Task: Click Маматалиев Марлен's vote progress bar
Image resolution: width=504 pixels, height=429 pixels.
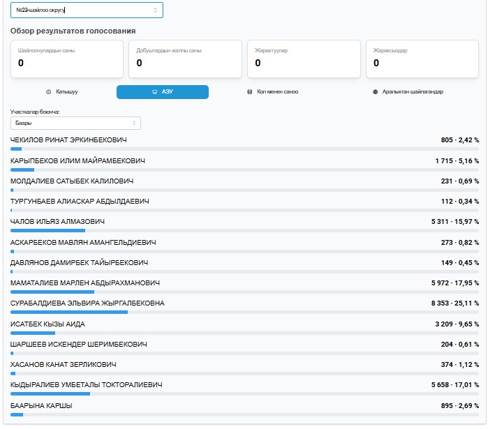Action: click(244, 292)
